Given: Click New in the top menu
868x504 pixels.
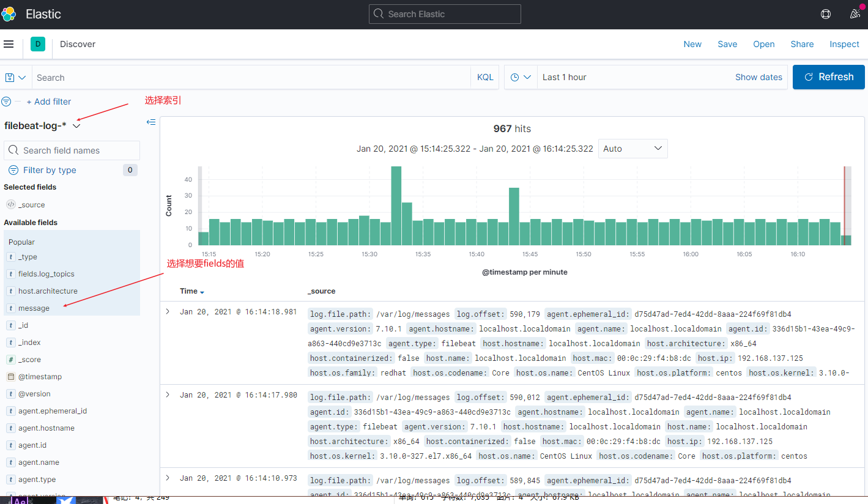Looking at the screenshot, I should tap(692, 44).
